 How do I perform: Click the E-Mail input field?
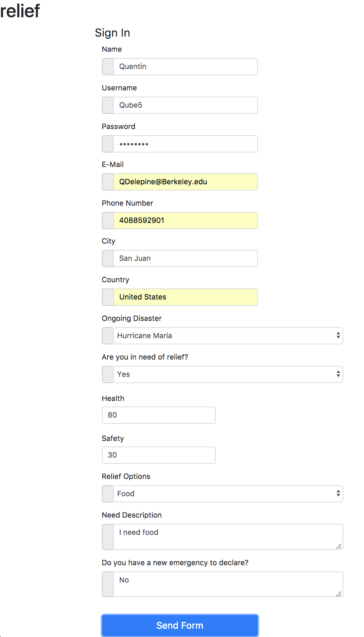pos(185,182)
